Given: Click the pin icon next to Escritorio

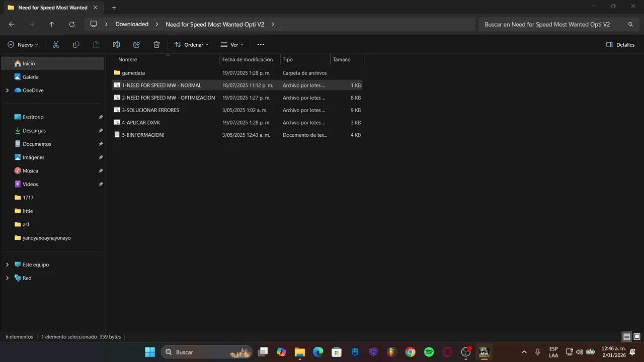Looking at the screenshot, I should tap(101, 117).
